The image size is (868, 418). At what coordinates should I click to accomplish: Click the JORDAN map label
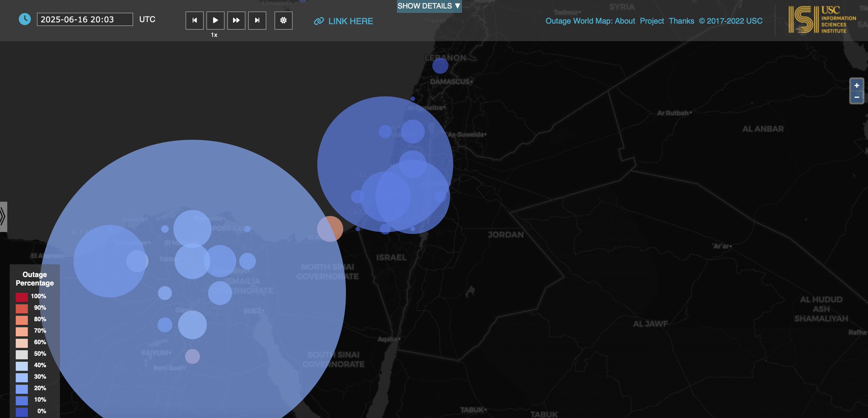[x=506, y=235]
